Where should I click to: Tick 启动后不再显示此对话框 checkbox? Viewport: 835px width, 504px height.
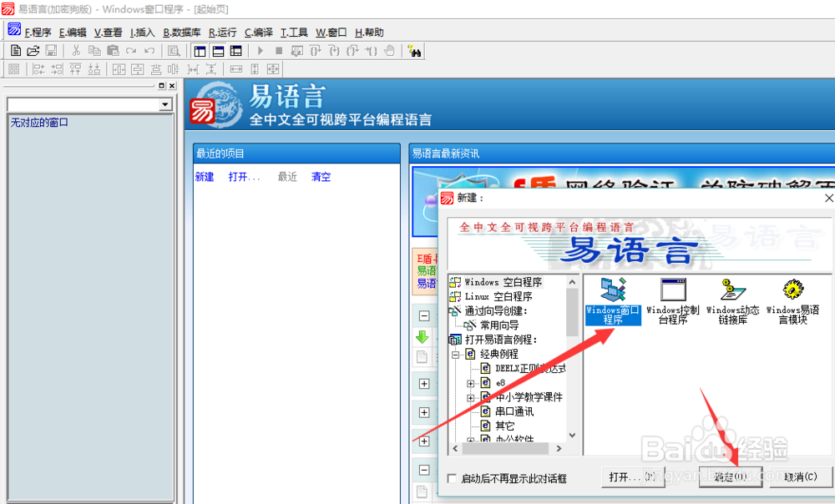(452, 478)
